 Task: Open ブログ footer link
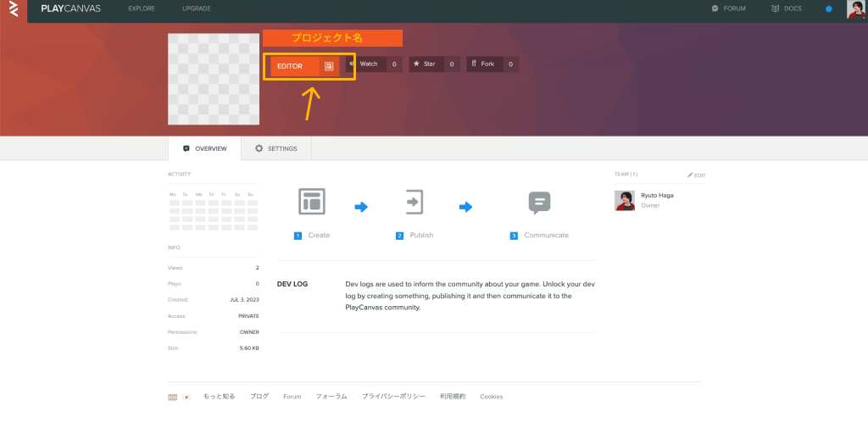[259, 397]
